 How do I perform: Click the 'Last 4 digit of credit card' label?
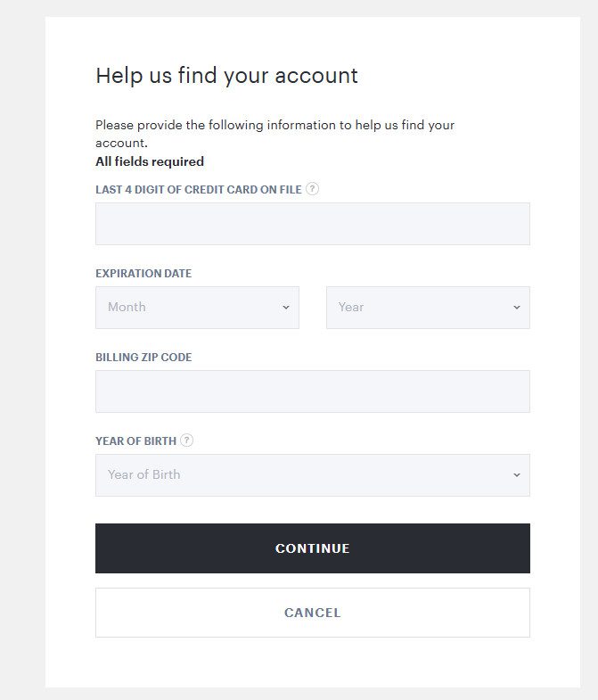pos(198,190)
